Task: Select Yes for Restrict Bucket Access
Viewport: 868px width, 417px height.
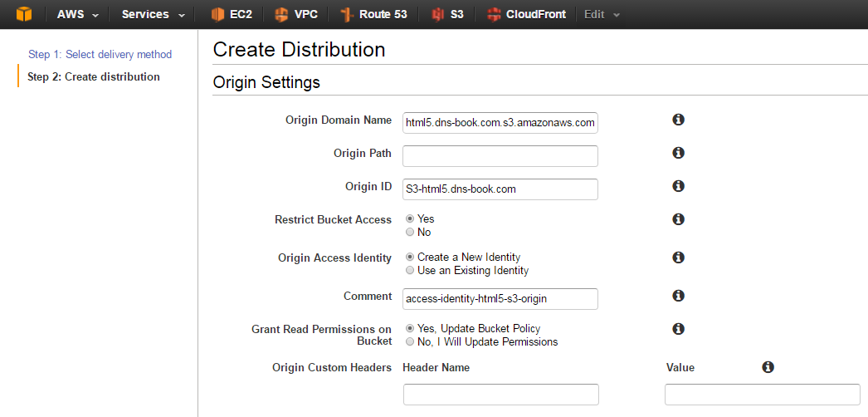Action: point(410,218)
